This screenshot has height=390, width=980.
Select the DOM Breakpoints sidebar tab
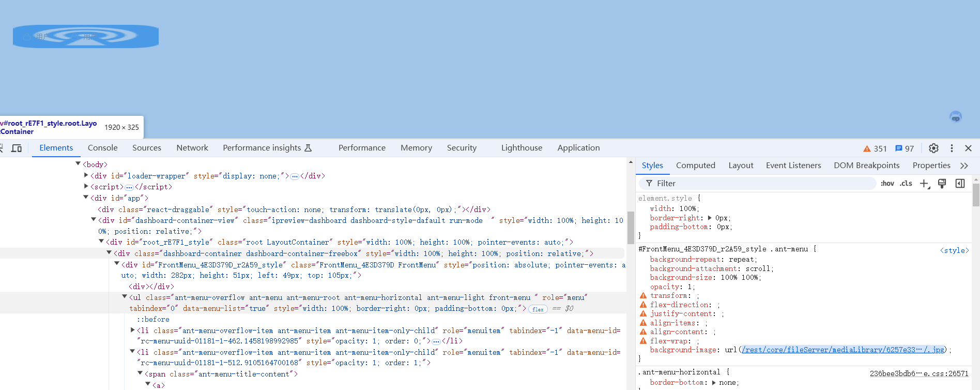coord(866,166)
